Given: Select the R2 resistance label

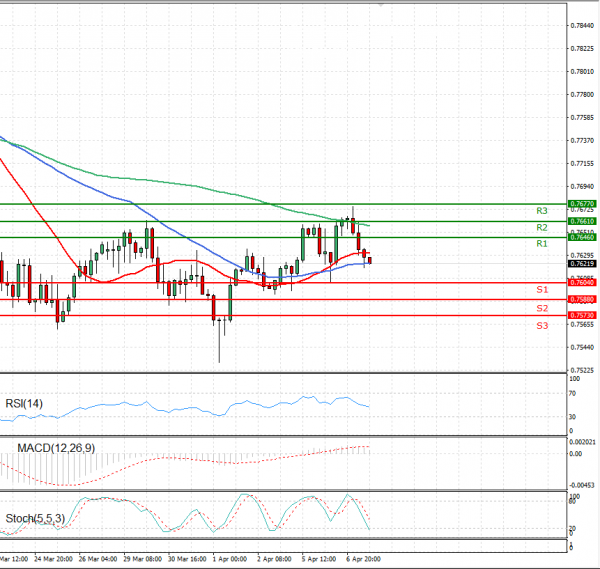Looking at the screenshot, I should coord(541,228).
